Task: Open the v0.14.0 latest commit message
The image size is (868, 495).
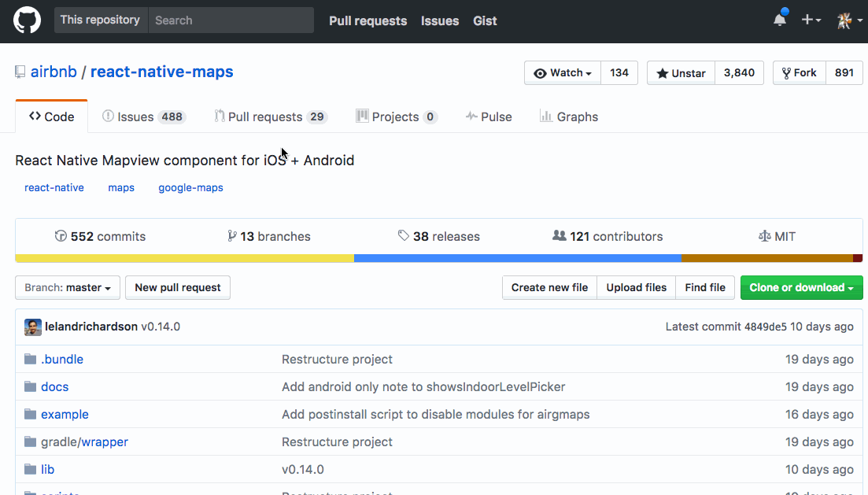Action: (161, 327)
